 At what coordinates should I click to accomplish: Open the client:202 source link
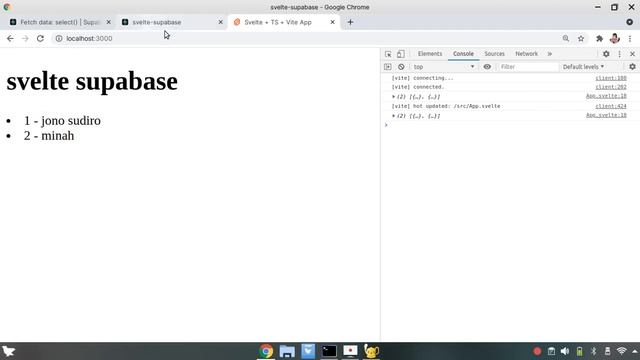611,87
